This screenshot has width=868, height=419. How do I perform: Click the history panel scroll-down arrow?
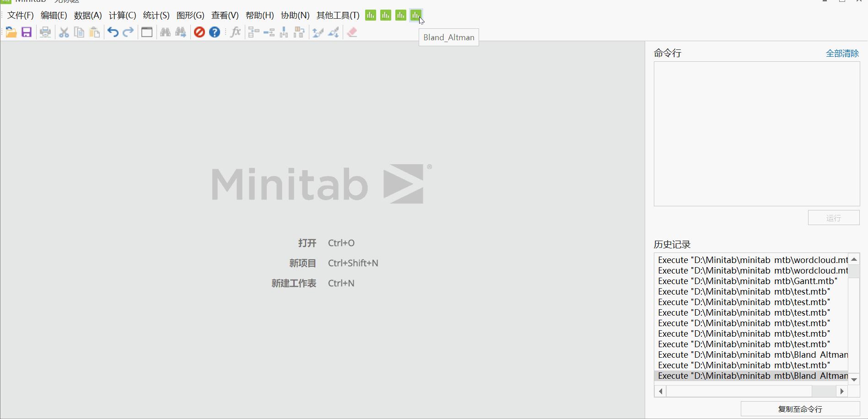[854, 379]
